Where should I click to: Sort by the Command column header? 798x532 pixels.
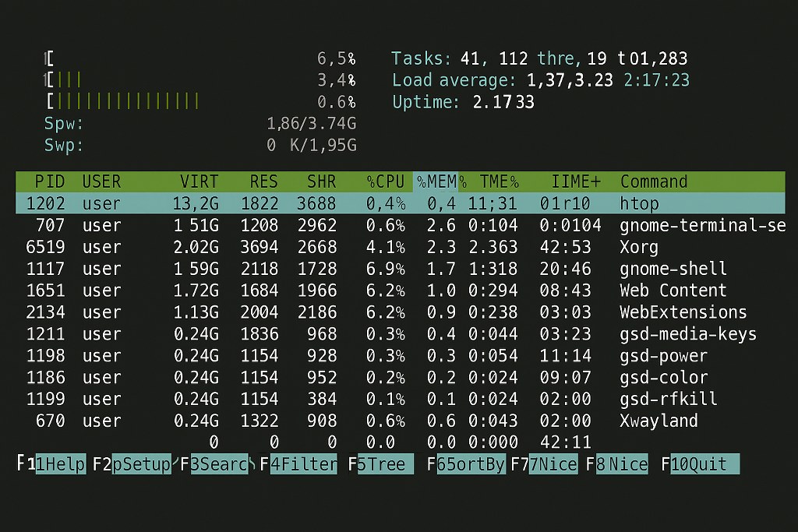coord(654,181)
